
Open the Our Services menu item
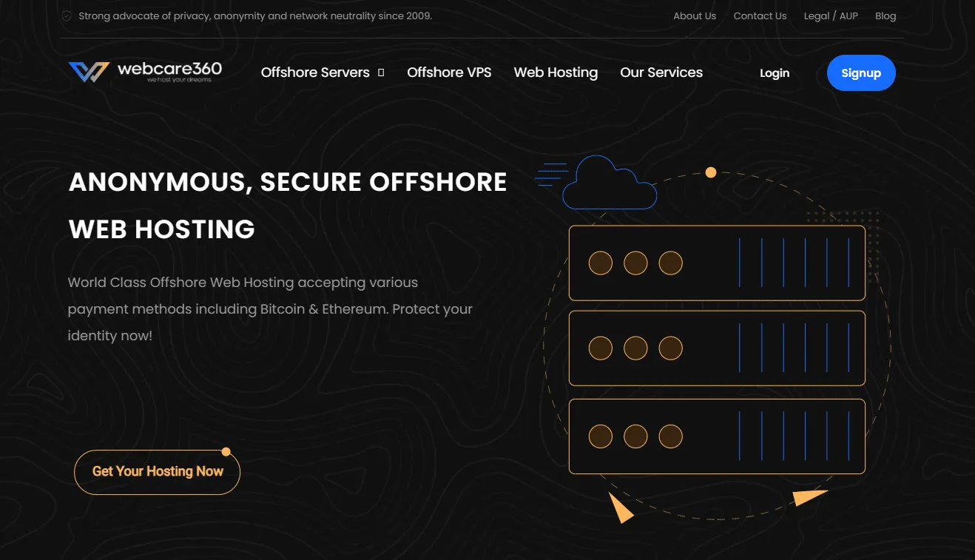pos(661,72)
